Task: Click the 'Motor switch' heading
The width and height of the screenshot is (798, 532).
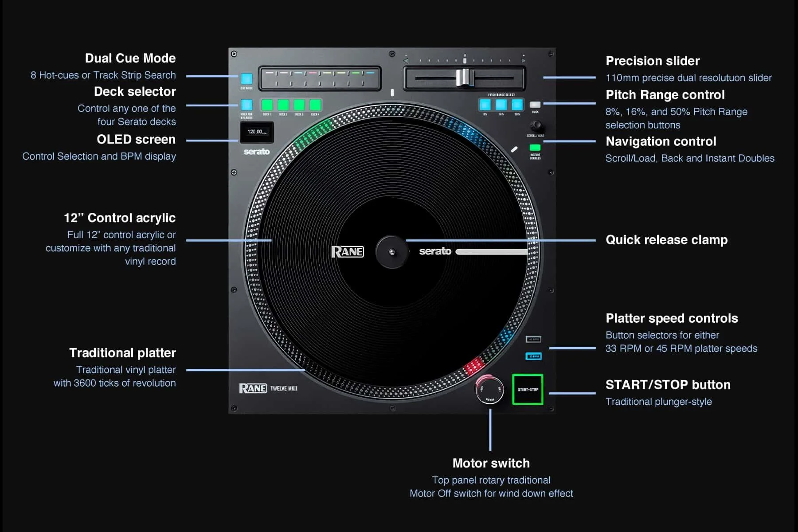Action: point(491,463)
